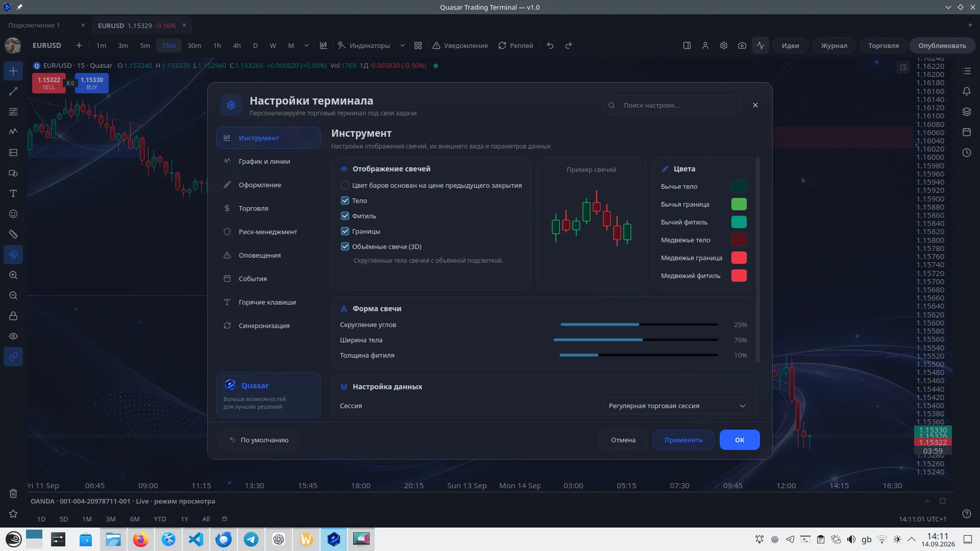Screen dimensions: 980x551
Task: Select the text tool in left sidebar
Action: pos(13,193)
